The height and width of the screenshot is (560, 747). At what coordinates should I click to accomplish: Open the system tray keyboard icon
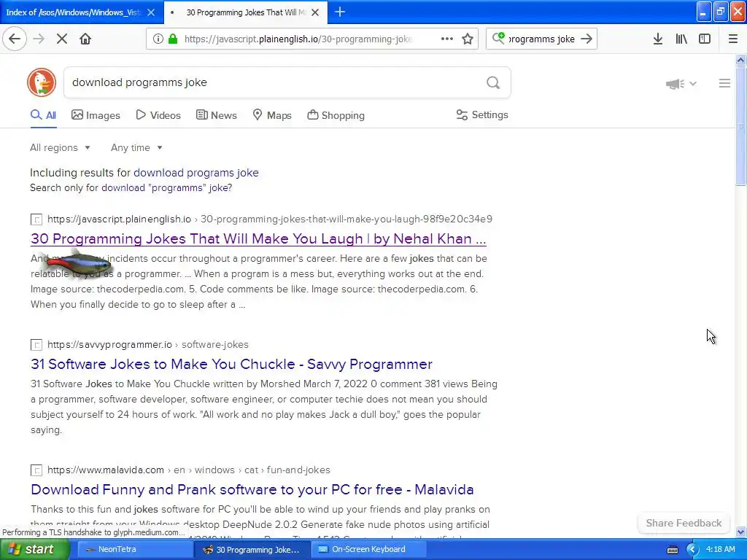point(673,550)
